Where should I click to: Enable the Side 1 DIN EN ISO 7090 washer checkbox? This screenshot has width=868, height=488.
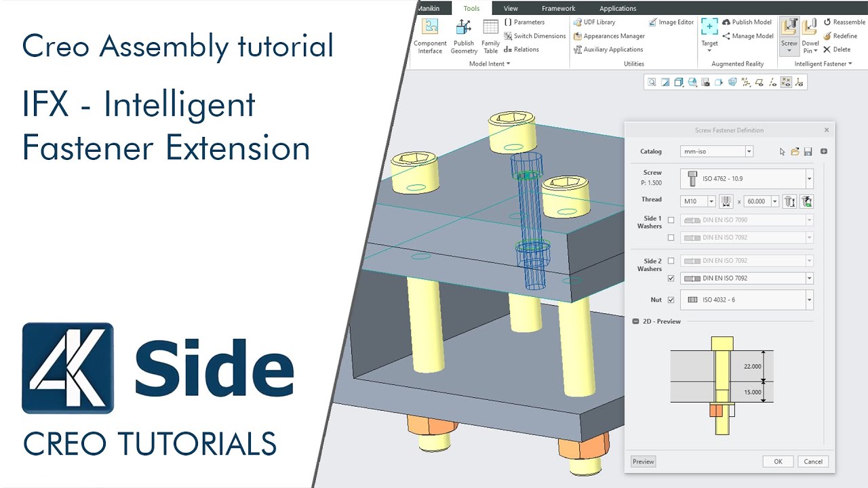click(x=671, y=220)
